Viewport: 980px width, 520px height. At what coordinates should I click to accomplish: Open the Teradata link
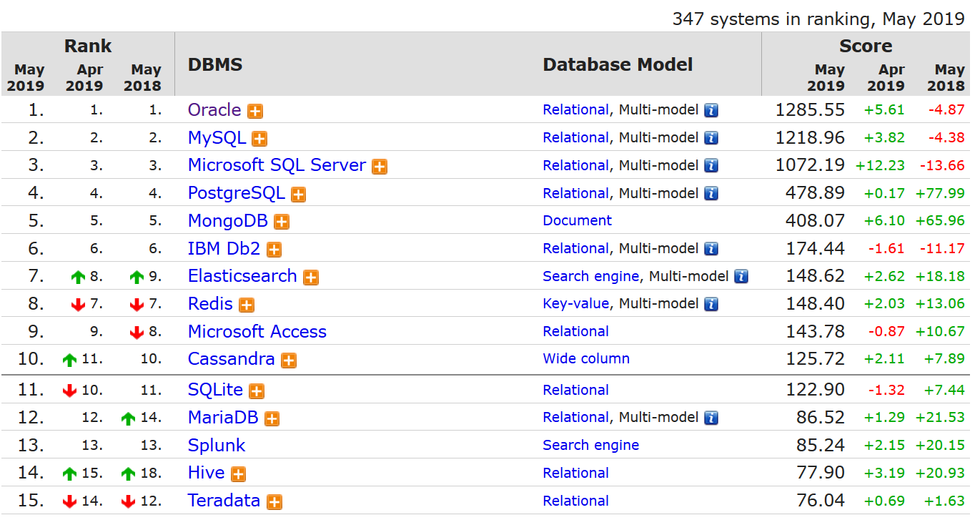tap(224, 501)
